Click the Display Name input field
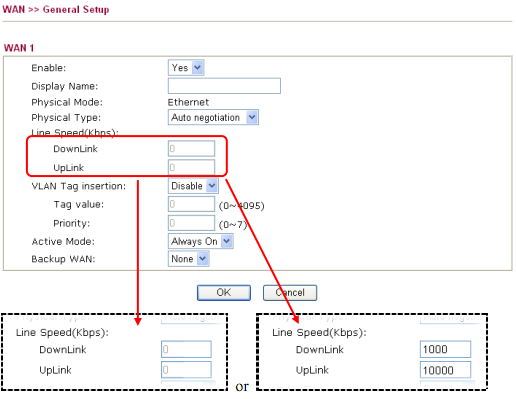This screenshot has height=399, width=516. tap(224, 86)
